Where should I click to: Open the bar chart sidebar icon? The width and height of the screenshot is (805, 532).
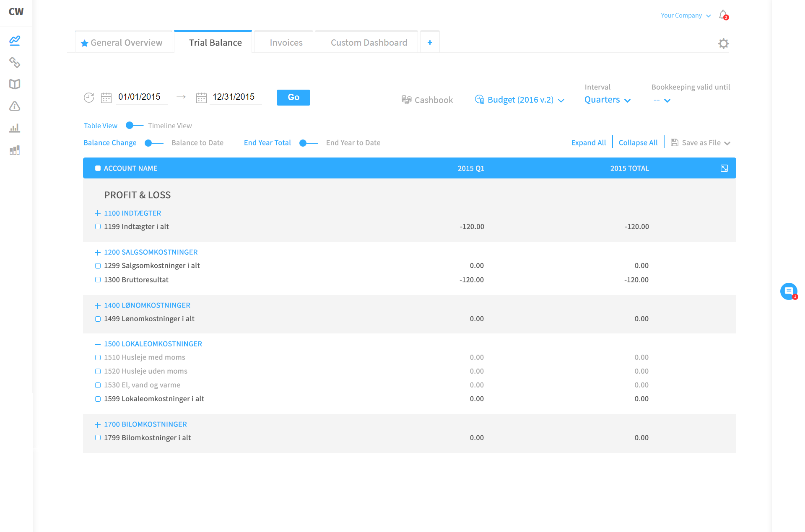tap(15, 128)
